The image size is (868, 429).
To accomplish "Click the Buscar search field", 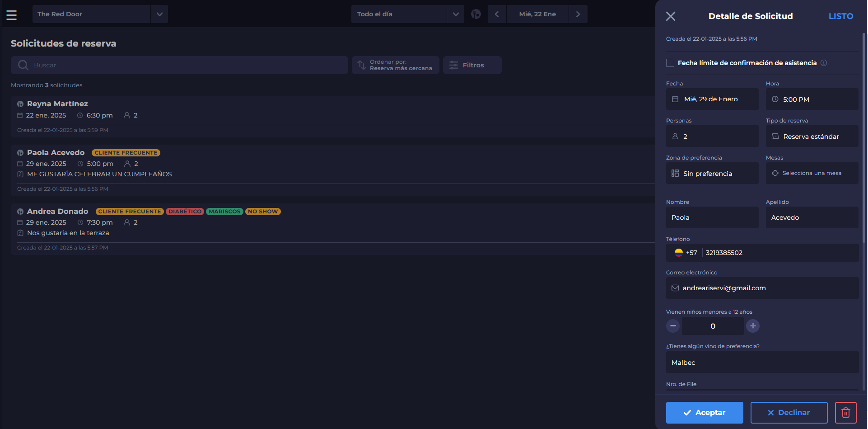I will click(x=179, y=65).
